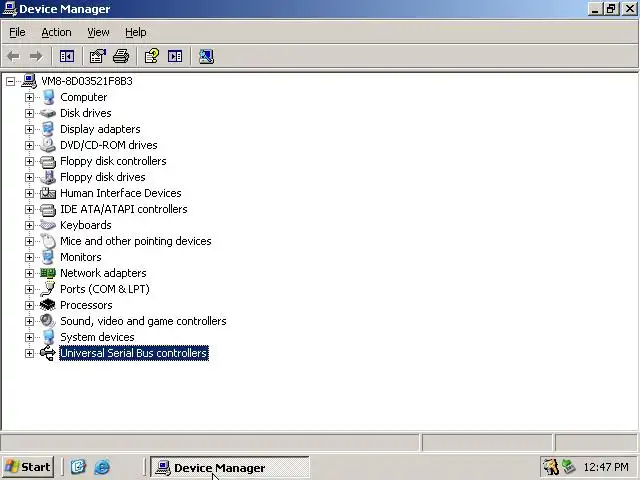Select the Monitors label
Viewport: 640px width, 480px height.
[x=81, y=257]
